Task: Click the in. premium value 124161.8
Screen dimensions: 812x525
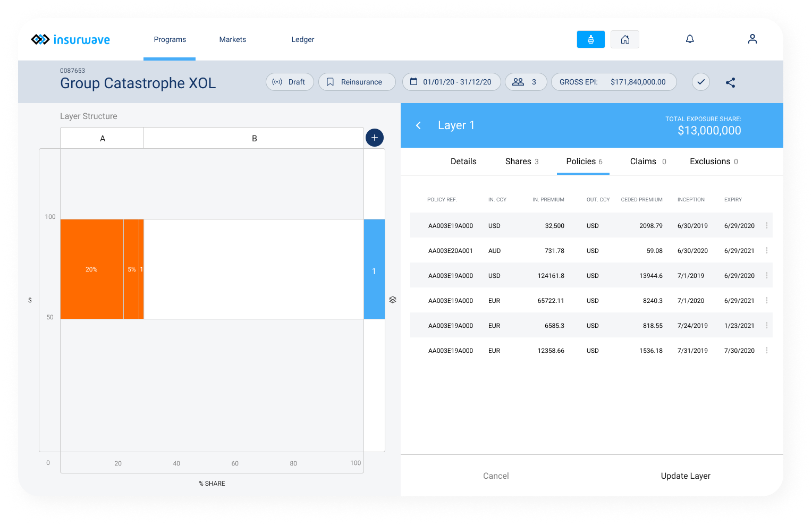Action: [551, 276]
